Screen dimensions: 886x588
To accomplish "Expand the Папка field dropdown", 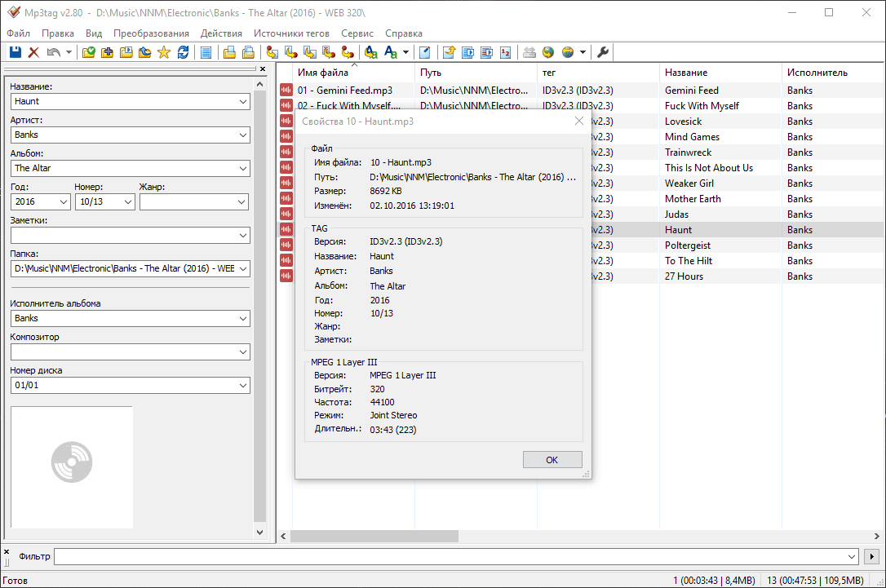I will pyautogui.click(x=243, y=269).
